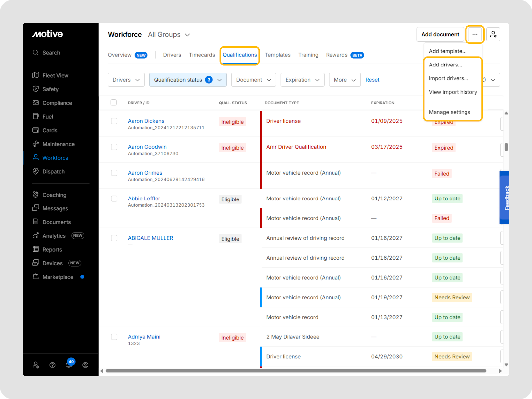Open notifications bell with 40 badge
This screenshot has width=532, height=399.
tap(69, 365)
